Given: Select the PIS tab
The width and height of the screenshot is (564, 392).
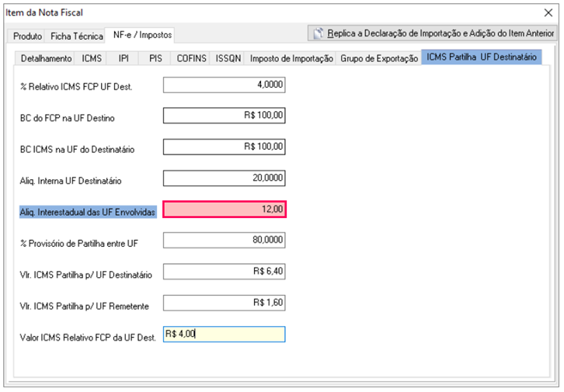Looking at the screenshot, I should pos(155,58).
